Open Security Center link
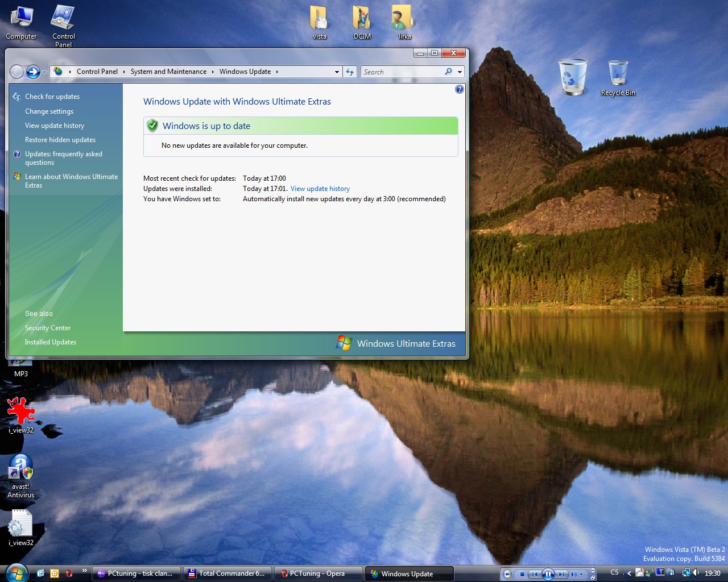 [x=48, y=328]
